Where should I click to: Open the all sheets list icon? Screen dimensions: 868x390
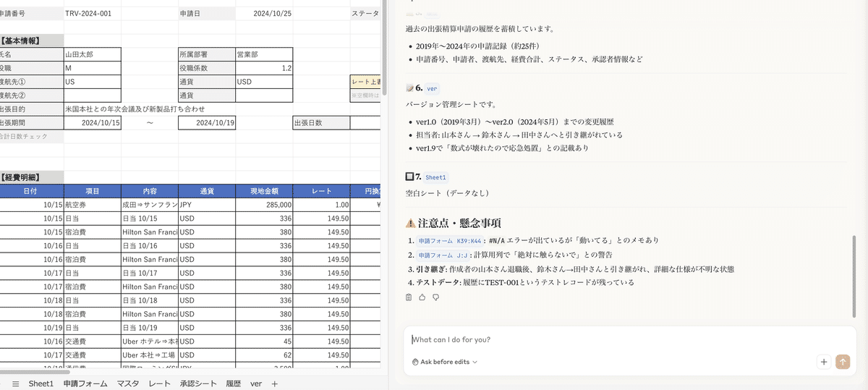(15, 383)
